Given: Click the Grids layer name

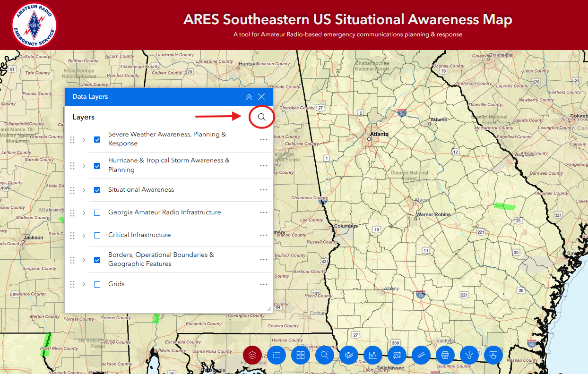Looking at the screenshot, I should coord(116,284).
